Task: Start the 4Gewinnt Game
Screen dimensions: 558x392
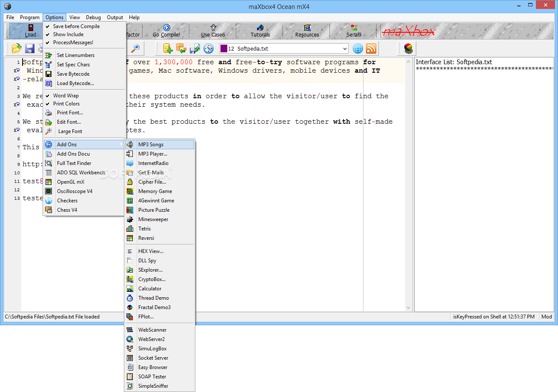Action: click(160, 201)
